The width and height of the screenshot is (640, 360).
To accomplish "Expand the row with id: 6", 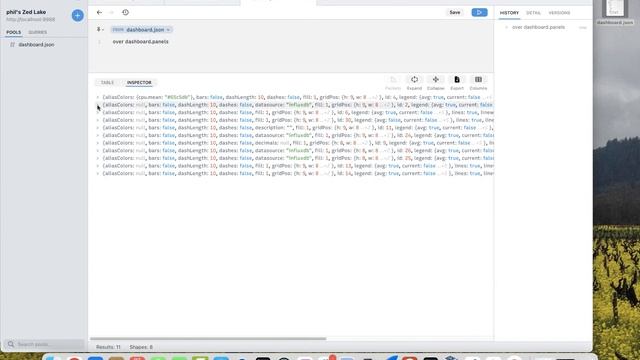I will 98,112.
